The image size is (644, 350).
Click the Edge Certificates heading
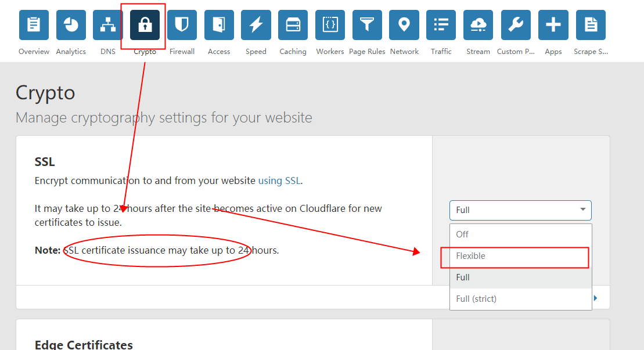point(84,345)
